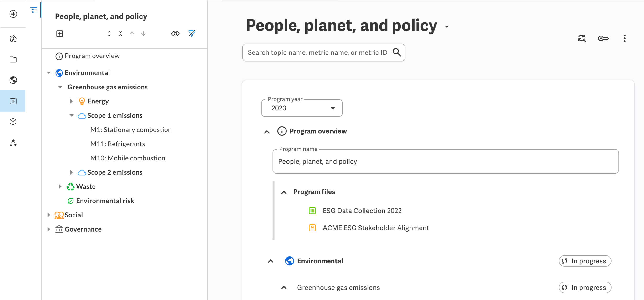Open the three-dot overflow menu at top right
Screen dimensions: 644x300
(x=624, y=38)
